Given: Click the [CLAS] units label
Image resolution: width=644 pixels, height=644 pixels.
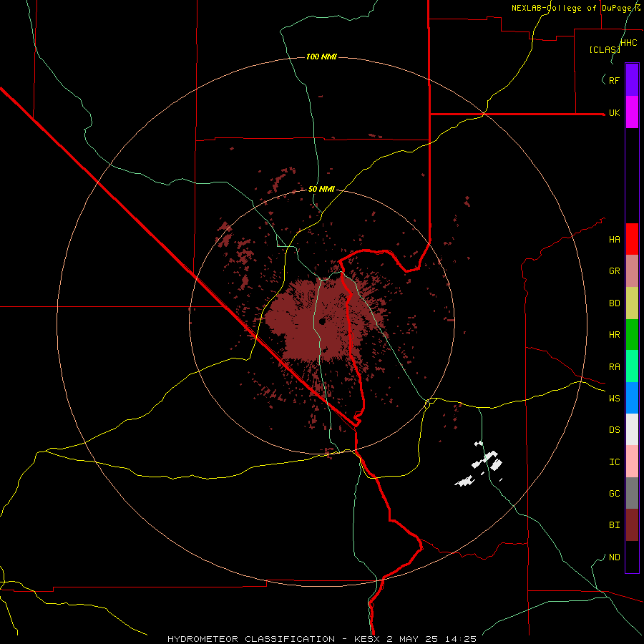Looking at the screenshot, I should coord(605,50).
